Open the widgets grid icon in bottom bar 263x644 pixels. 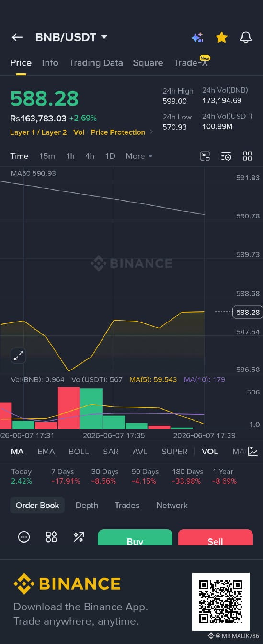(51, 537)
